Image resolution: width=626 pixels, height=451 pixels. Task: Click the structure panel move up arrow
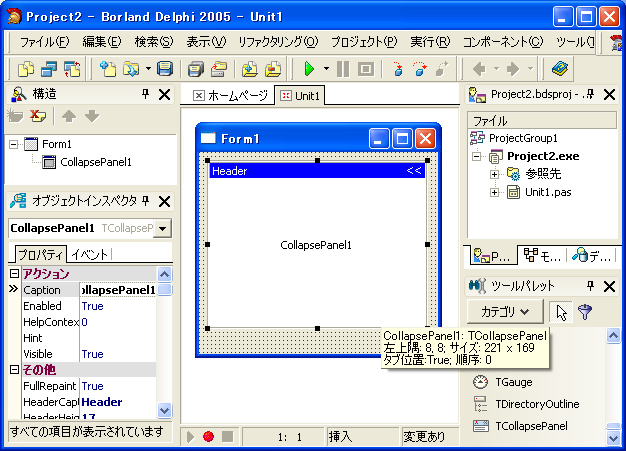69,116
